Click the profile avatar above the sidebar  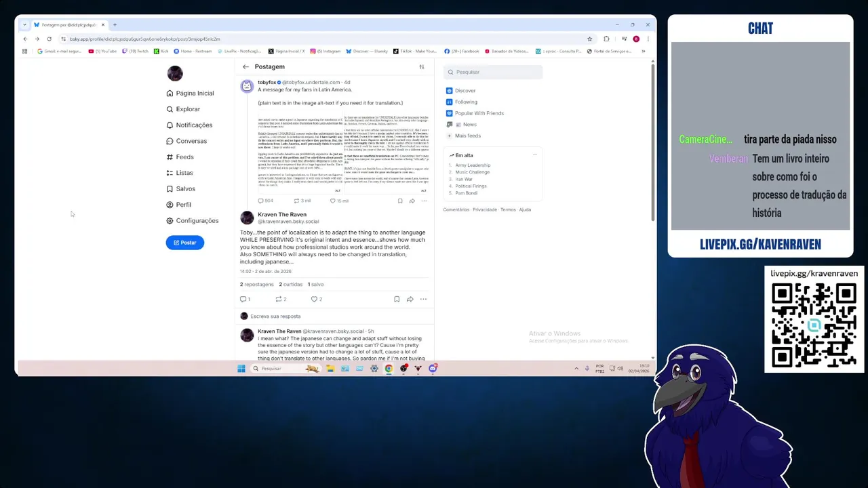point(175,73)
